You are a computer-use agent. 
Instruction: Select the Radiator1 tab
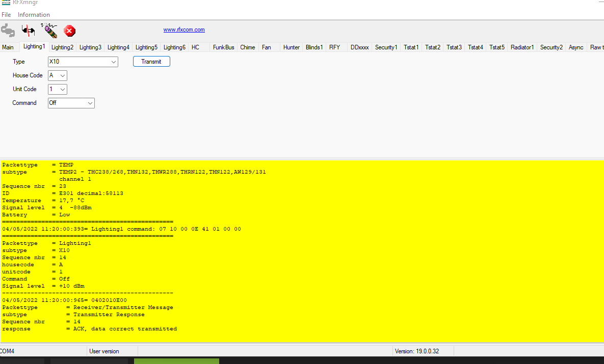pos(522,47)
